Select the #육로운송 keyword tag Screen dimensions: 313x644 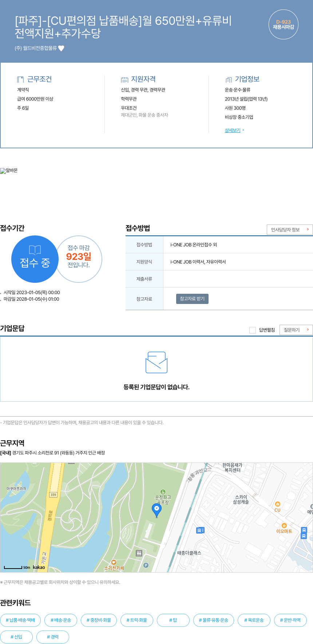pyautogui.click(x=254, y=620)
